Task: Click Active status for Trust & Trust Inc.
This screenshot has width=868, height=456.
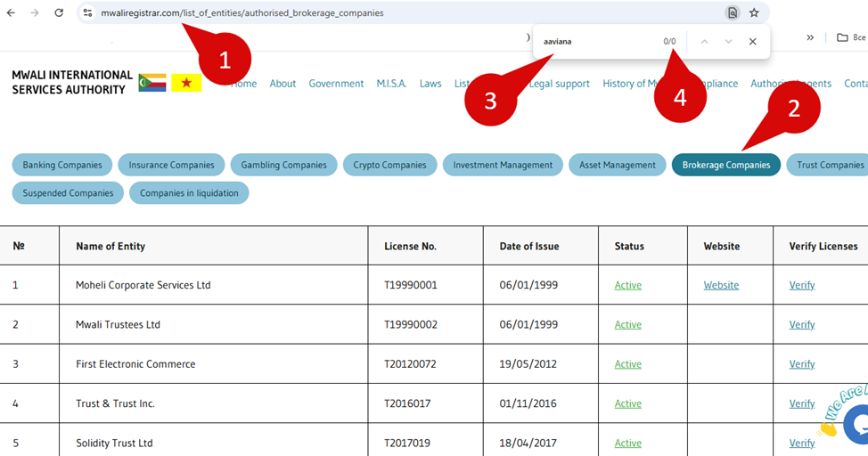Action: 627,404
